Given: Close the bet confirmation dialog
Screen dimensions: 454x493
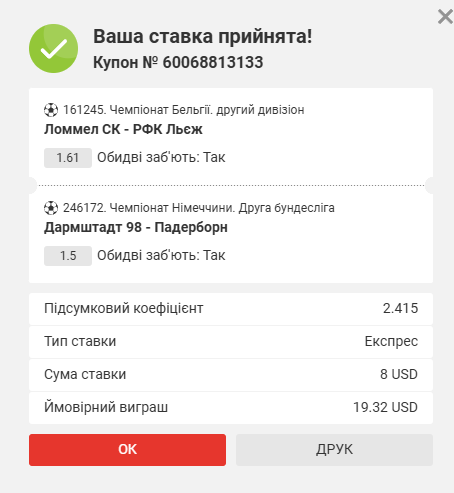Looking at the screenshot, I should click(x=445, y=17).
